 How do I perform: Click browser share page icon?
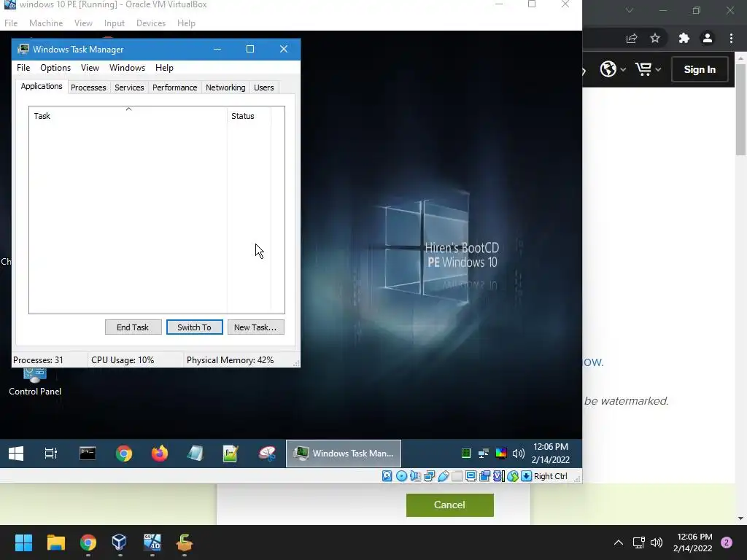pos(632,38)
